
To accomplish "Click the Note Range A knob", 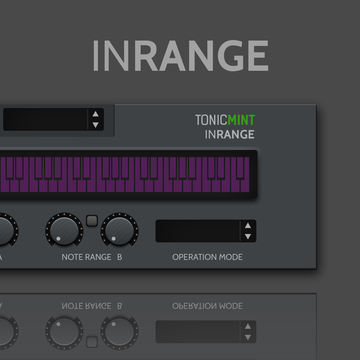I will (x=64, y=230).
